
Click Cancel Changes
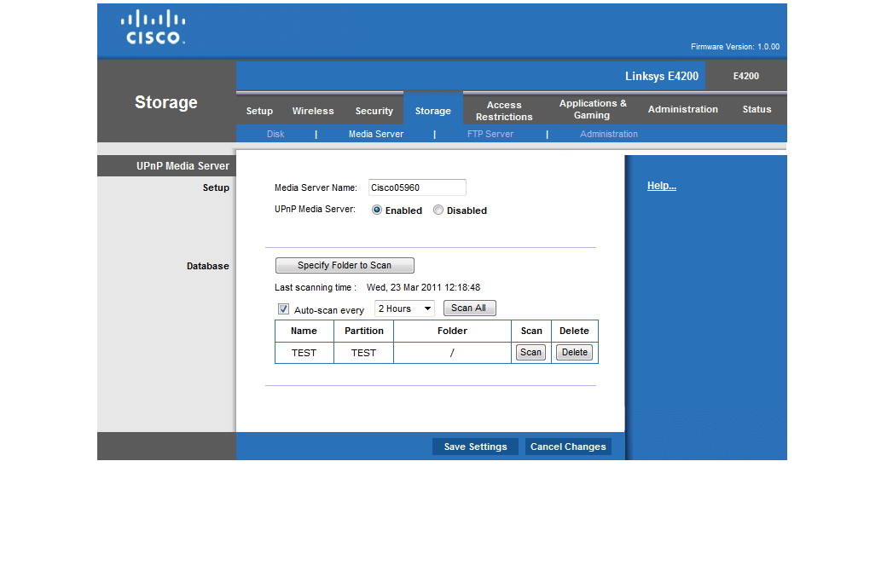coord(568,447)
